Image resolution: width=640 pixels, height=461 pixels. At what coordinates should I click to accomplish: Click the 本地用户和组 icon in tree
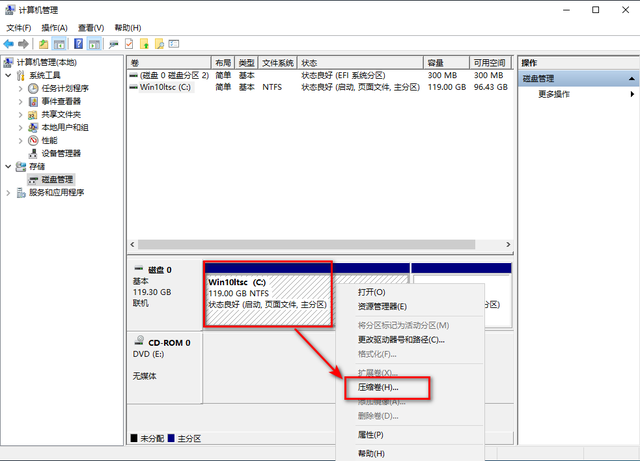tap(33, 127)
